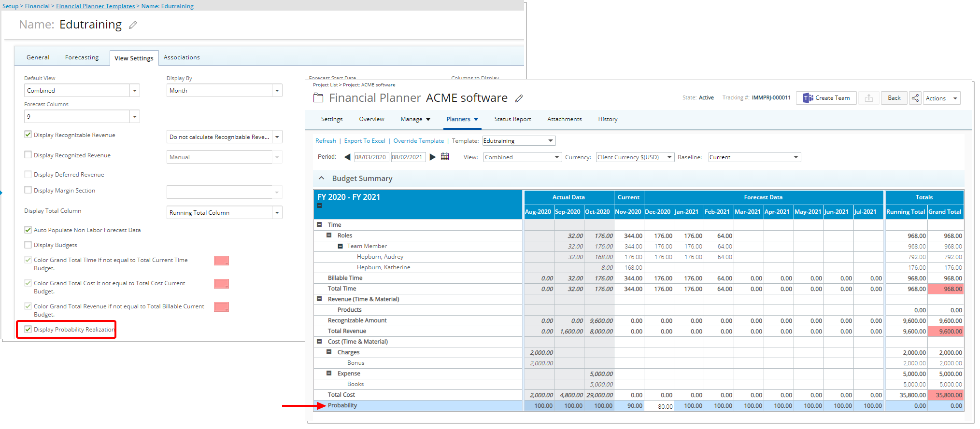Open the planner View Combined dropdown

click(522, 157)
